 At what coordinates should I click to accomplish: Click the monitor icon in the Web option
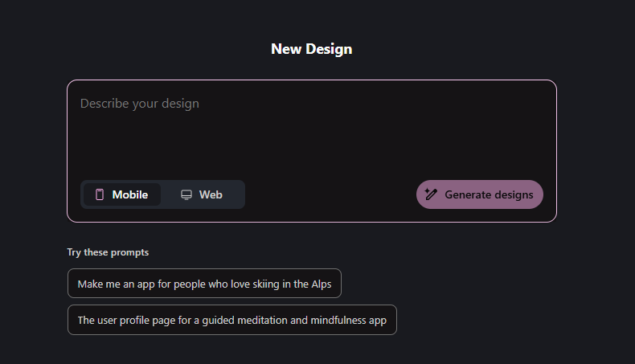click(x=186, y=194)
